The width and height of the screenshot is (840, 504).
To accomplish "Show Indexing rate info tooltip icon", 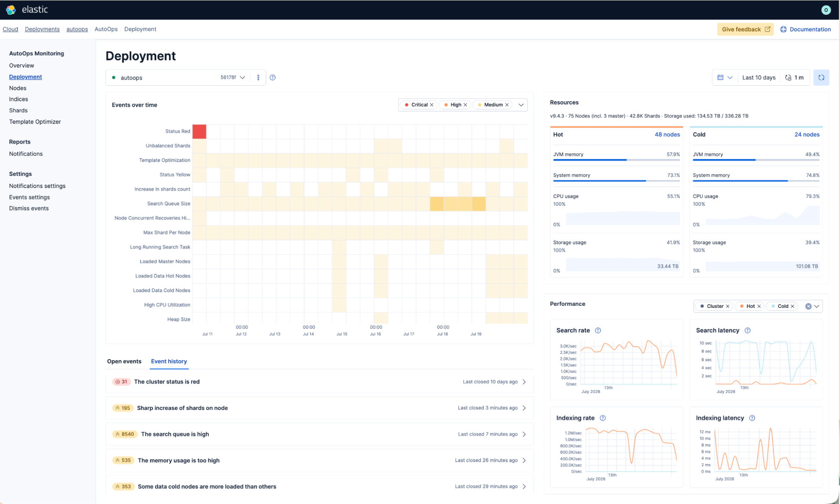I will coord(603,418).
